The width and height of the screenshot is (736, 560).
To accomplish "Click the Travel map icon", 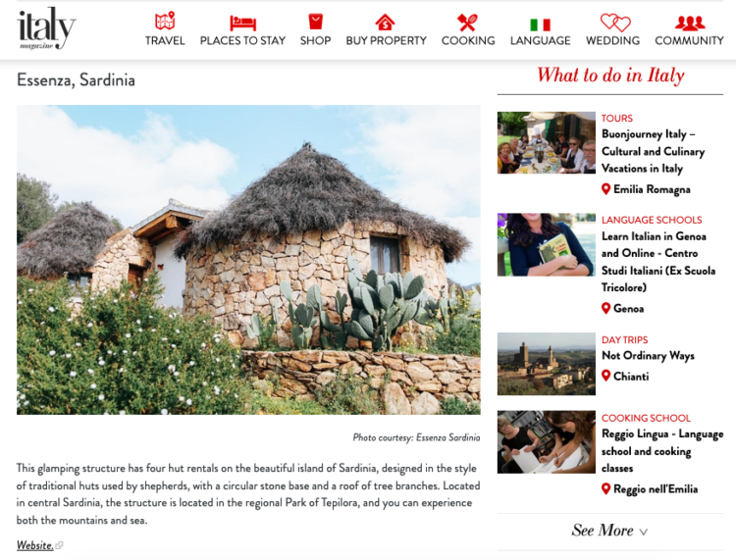I will (x=165, y=22).
